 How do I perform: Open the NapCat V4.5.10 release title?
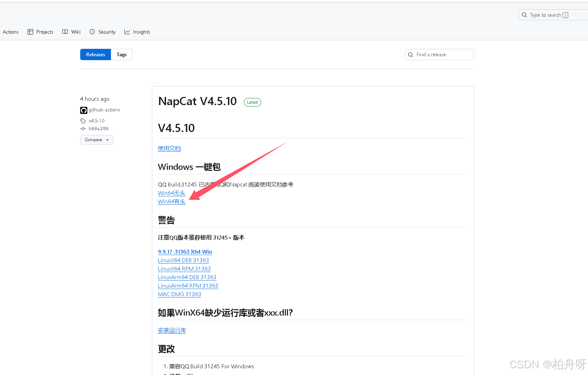[198, 102]
